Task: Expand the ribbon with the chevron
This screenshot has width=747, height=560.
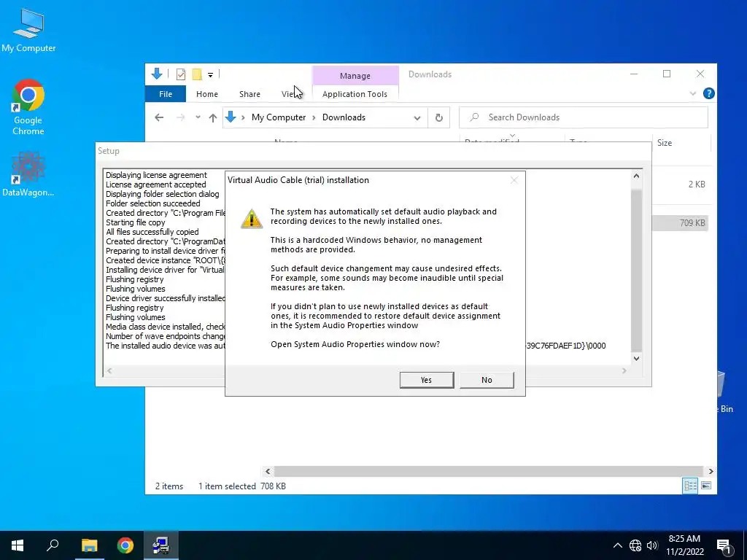Action: click(693, 94)
